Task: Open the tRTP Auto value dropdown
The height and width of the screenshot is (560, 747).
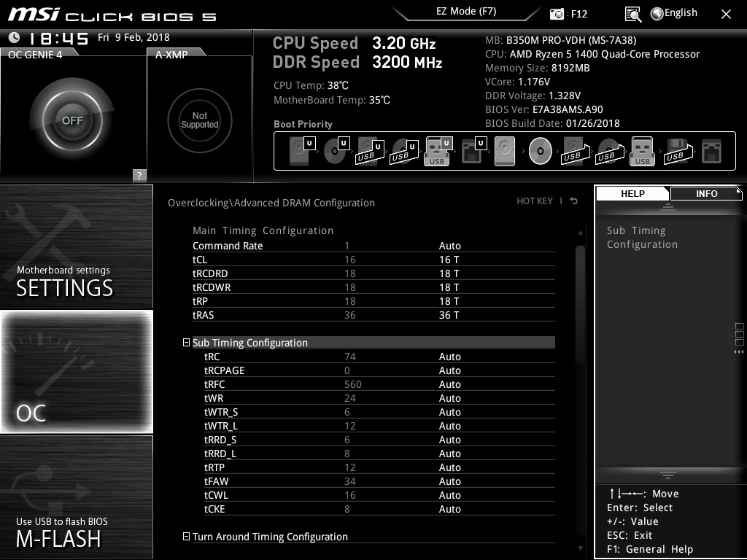Action: [449, 467]
